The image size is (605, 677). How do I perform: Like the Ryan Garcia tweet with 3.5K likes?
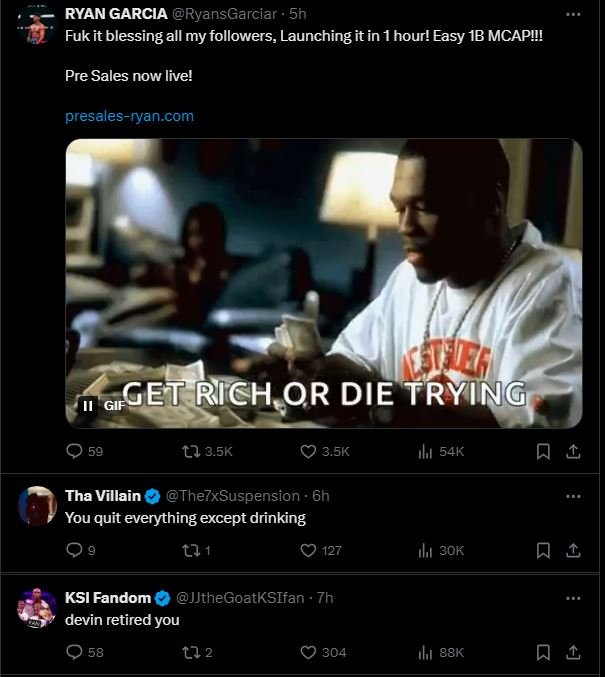pyautogui.click(x=309, y=451)
